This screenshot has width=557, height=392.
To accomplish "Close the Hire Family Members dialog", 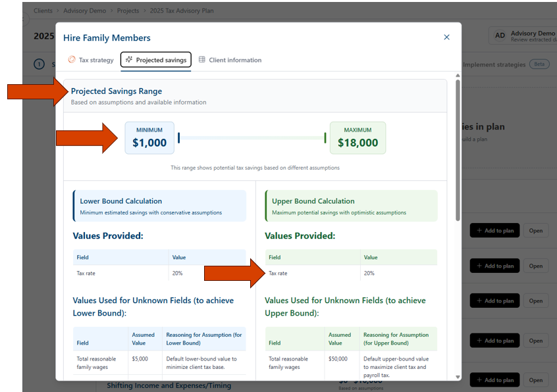I will [x=446, y=37].
